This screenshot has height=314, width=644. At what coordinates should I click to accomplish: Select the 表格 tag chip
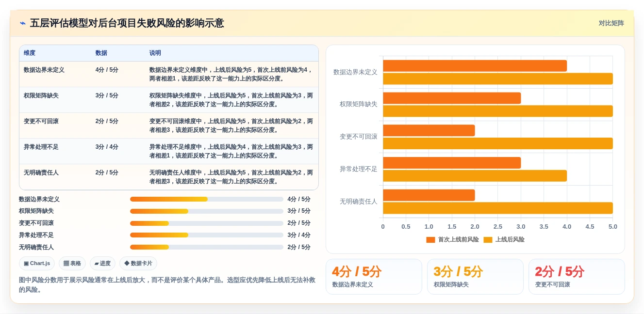[x=72, y=264]
